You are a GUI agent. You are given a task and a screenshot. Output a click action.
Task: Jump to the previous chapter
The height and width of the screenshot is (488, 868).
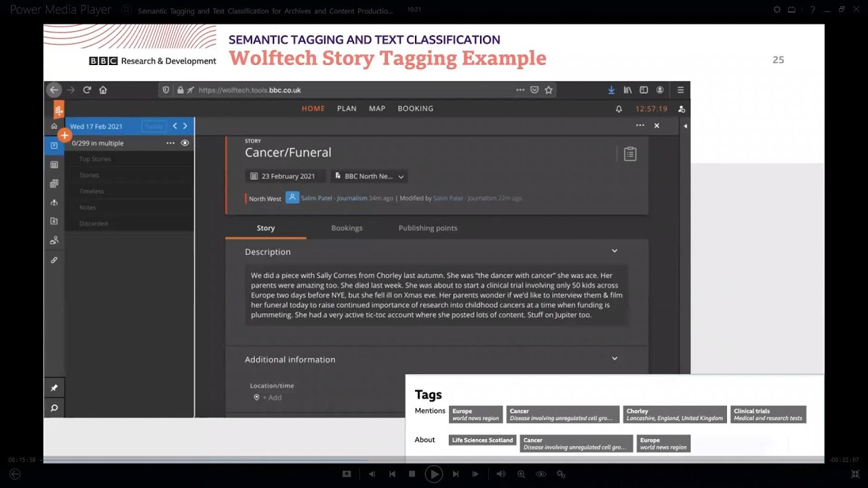[x=392, y=474]
